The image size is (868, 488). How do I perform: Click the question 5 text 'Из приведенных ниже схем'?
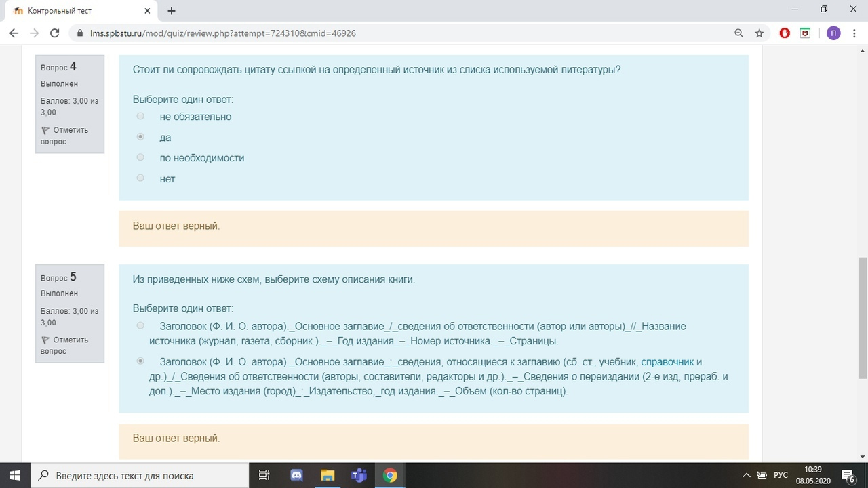tap(273, 279)
